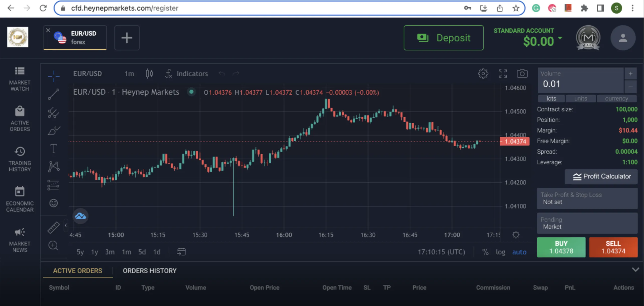Set chart range to 5d
644x306 pixels.
tap(142, 252)
